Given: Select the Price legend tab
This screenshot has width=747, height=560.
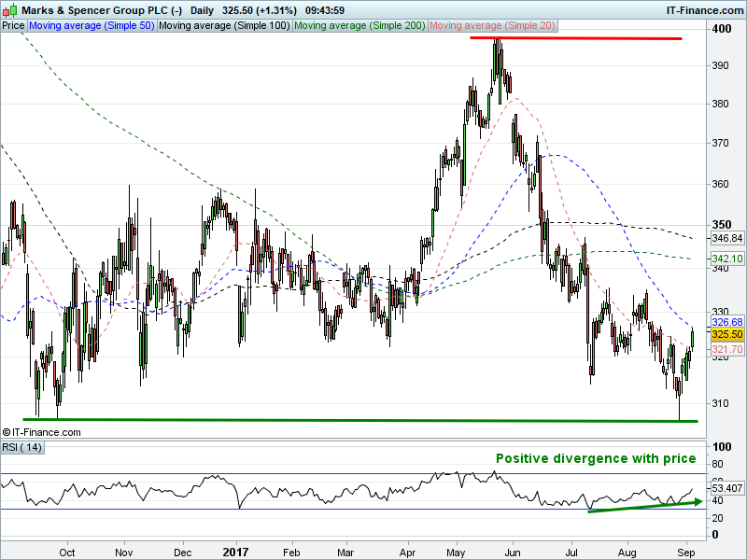Looking at the screenshot, I should pos(13,26).
